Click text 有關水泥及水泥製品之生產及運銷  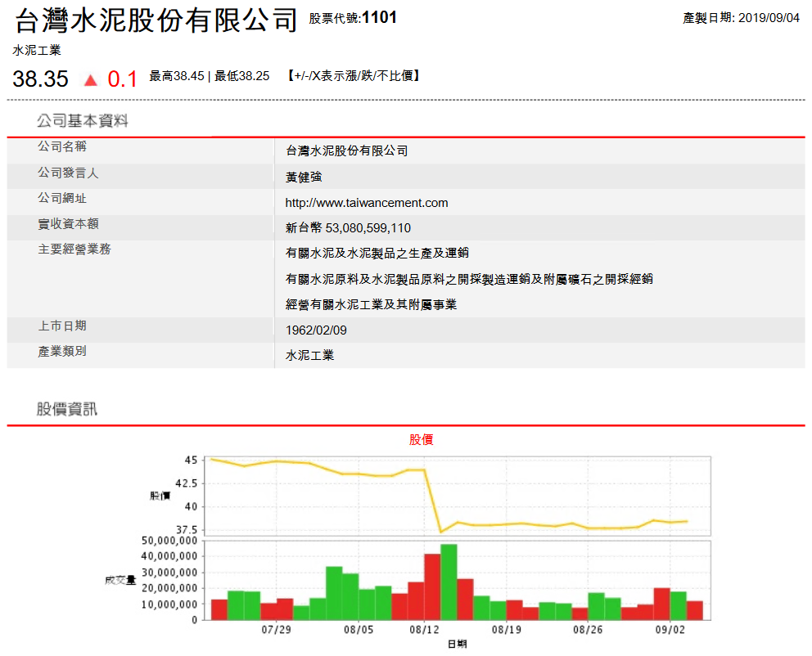[377, 253]
